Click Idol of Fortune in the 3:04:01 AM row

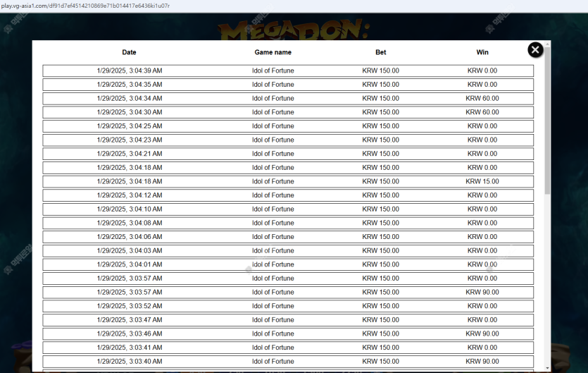[x=273, y=264]
